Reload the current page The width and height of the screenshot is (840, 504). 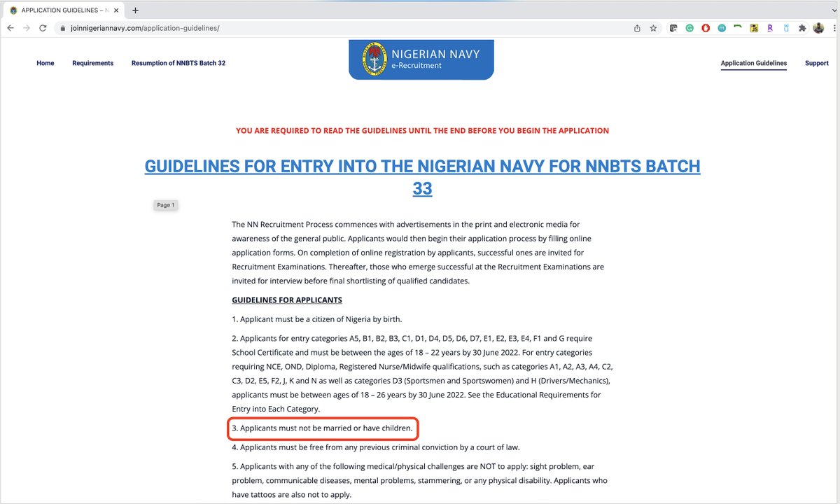(x=43, y=28)
